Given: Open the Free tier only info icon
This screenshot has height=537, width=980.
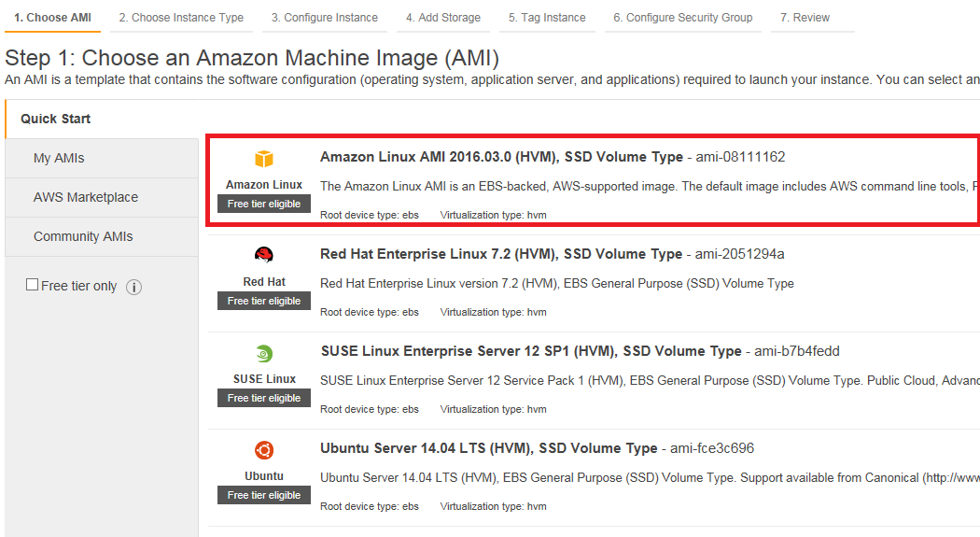Looking at the screenshot, I should [133, 287].
